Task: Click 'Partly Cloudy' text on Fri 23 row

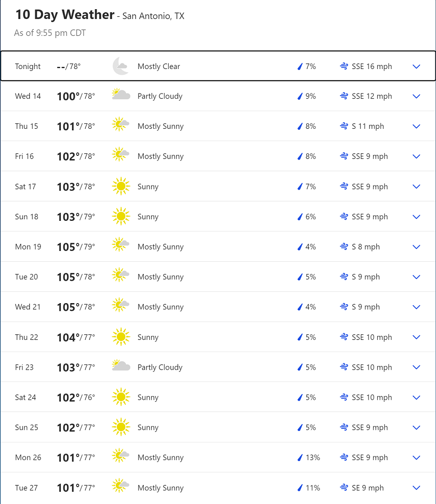Action: point(160,368)
